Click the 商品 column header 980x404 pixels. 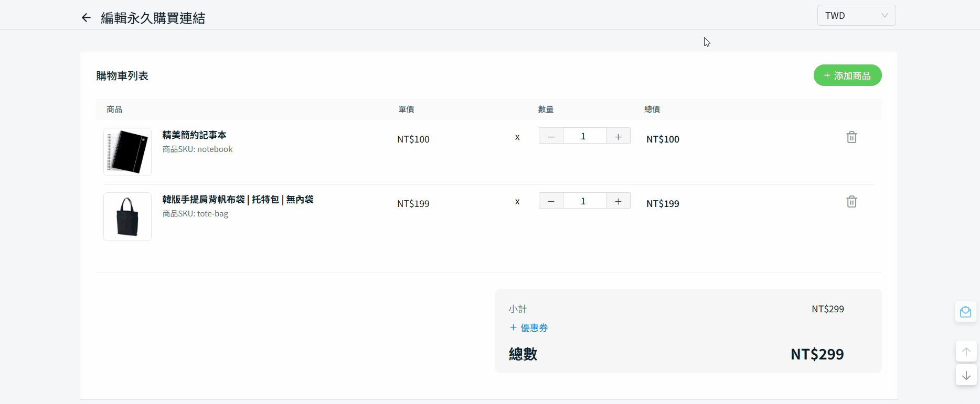(114, 110)
